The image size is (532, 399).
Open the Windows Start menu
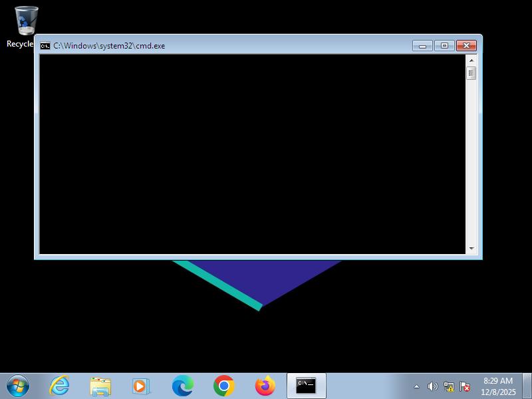coord(18,386)
